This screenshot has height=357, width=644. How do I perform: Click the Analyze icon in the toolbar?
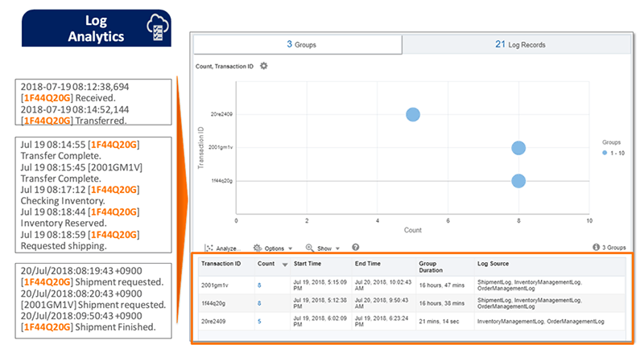[x=209, y=248]
